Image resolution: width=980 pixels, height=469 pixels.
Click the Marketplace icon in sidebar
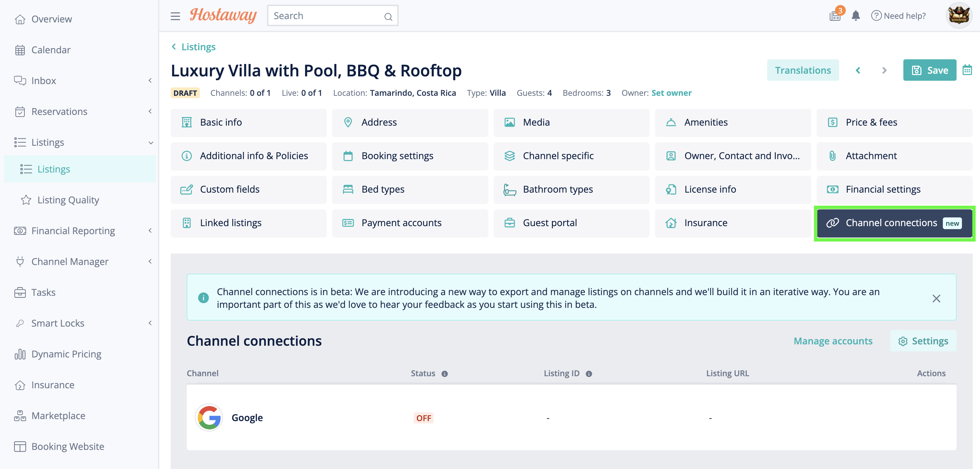20,416
